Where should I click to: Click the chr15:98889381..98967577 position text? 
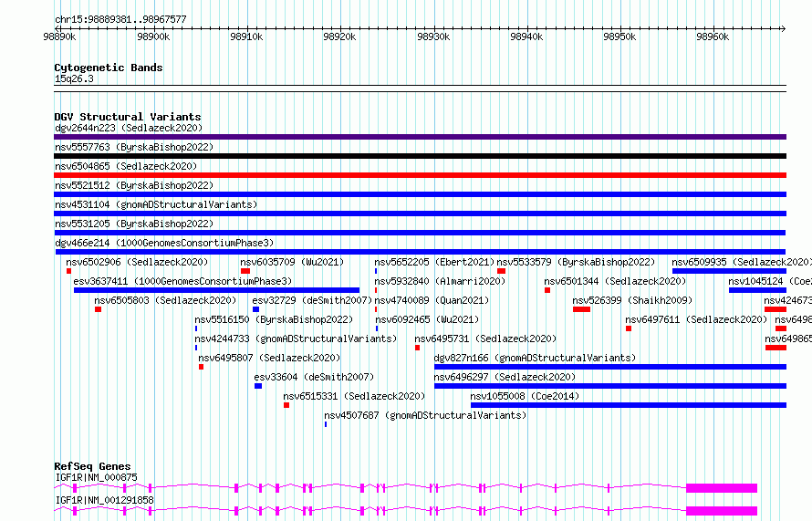(x=120, y=19)
